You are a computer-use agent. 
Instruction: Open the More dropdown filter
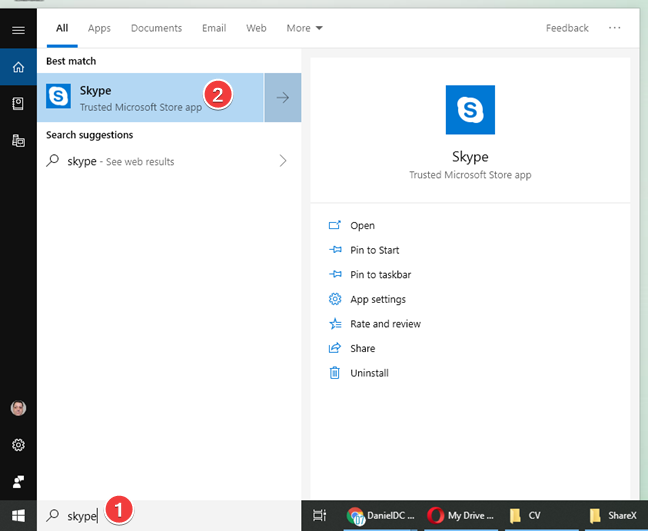(304, 28)
